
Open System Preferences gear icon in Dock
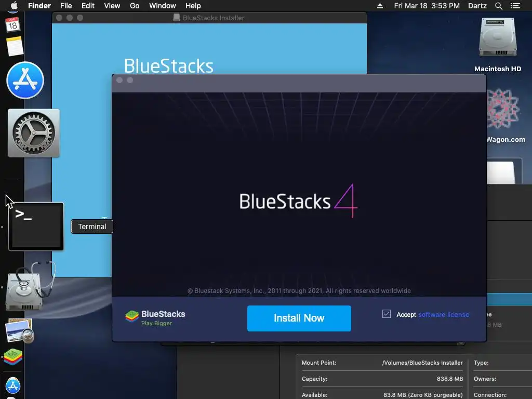click(x=34, y=133)
